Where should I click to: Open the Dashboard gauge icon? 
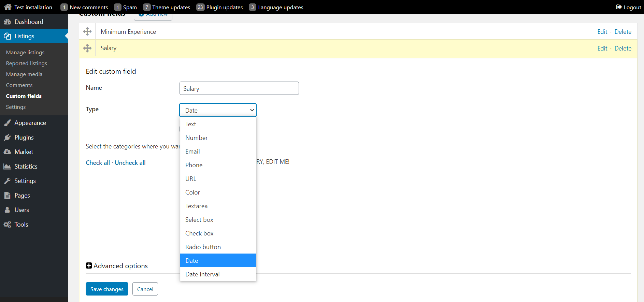tap(7, 22)
